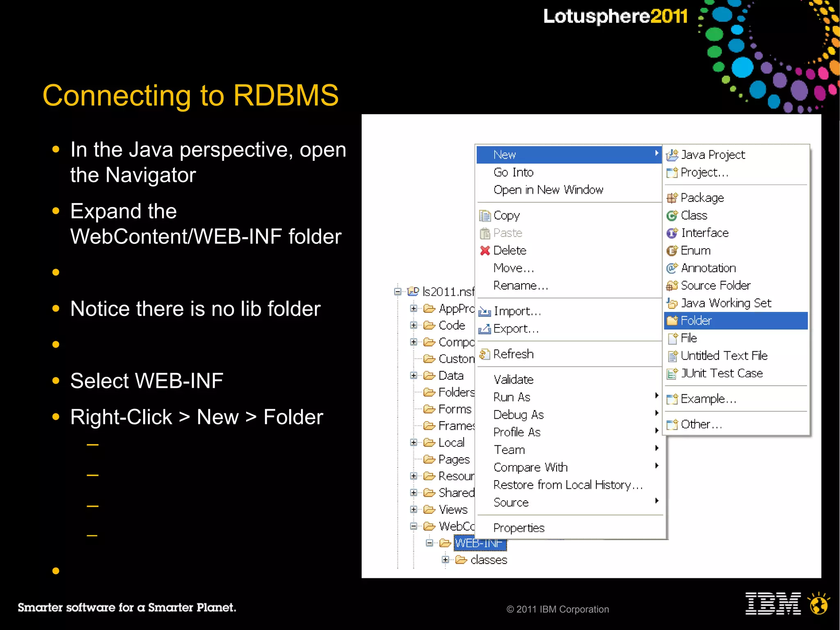Choose Go Into from context menu
This screenshot has width=840, height=630.
pyautogui.click(x=569, y=172)
